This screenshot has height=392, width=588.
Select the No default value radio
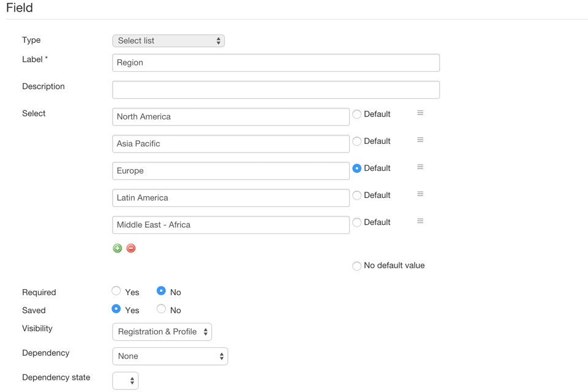(x=357, y=266)
